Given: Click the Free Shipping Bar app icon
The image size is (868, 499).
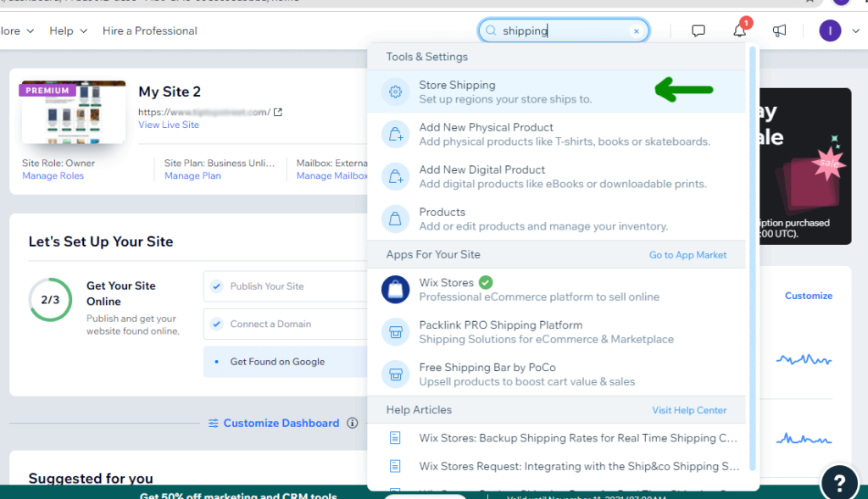Looking at the screenshot, I should (x=395, y=374).
